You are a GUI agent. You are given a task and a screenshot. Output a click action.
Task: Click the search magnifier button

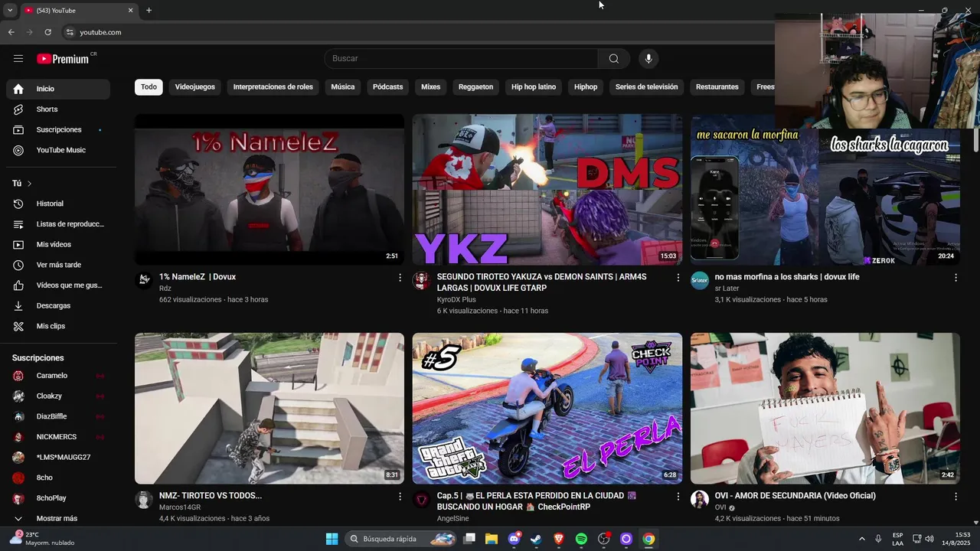pos(614,58)
